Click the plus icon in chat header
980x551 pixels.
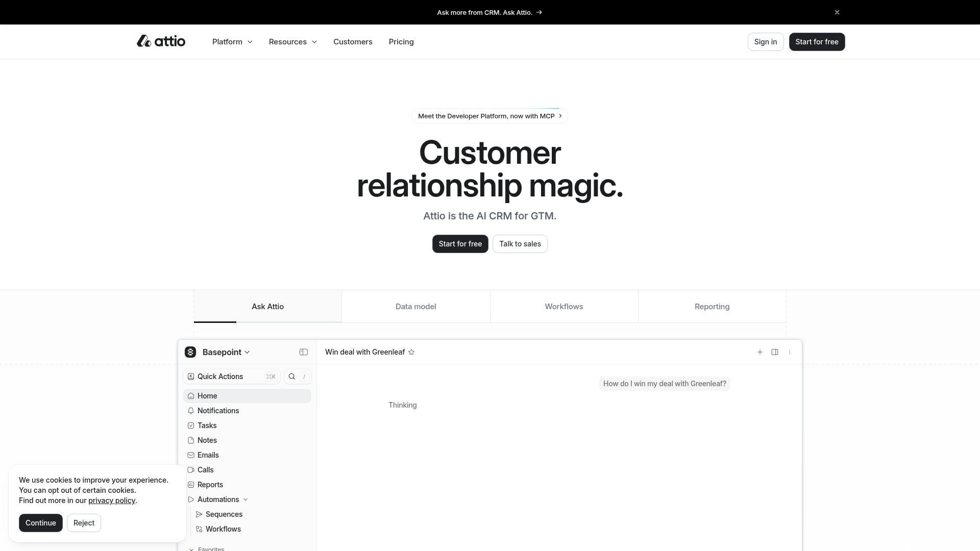[760, 352]
